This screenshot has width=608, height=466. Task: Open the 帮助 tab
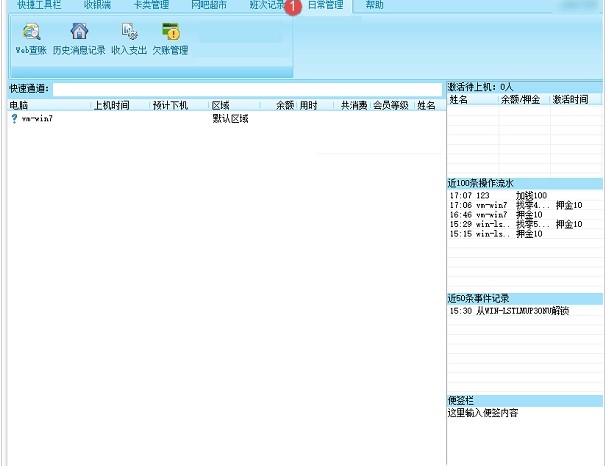tap(374, 5)
